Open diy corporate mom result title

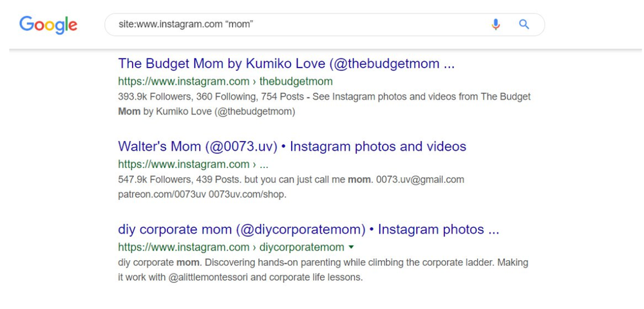tap(308, 229)
